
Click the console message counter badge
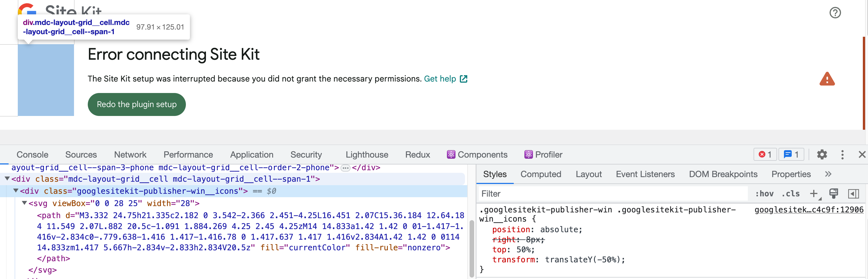pos(791,154)
